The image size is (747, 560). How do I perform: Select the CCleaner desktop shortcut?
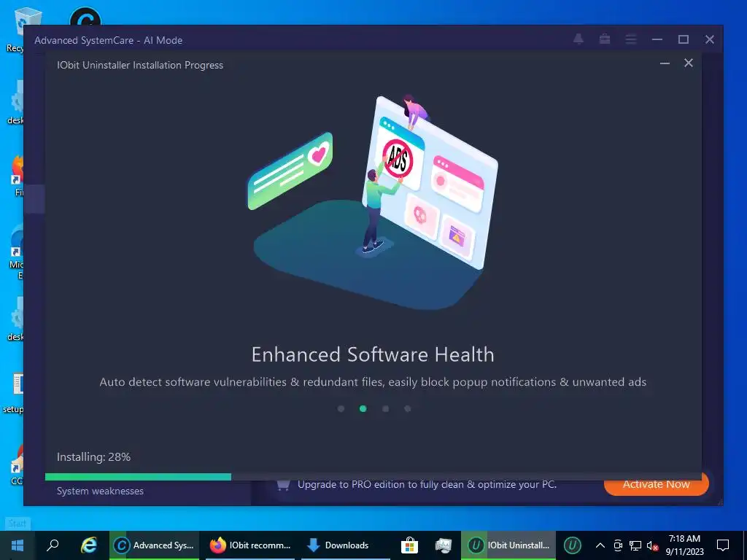coord(17,466)
